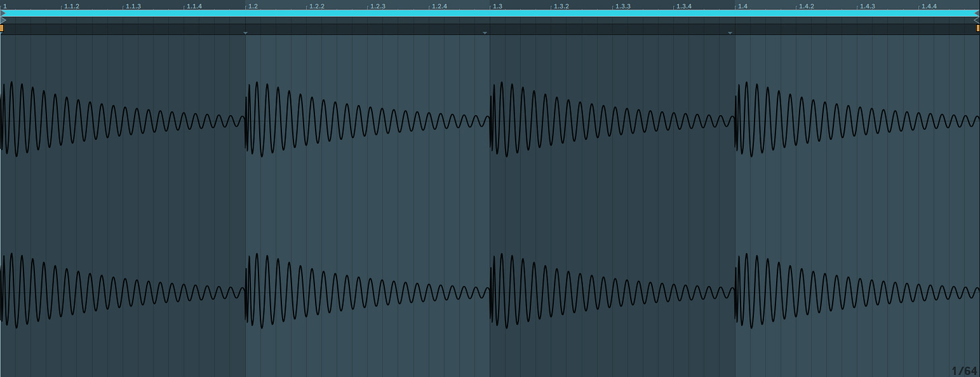Click ruler position 1.1.4

click(194, 6)
